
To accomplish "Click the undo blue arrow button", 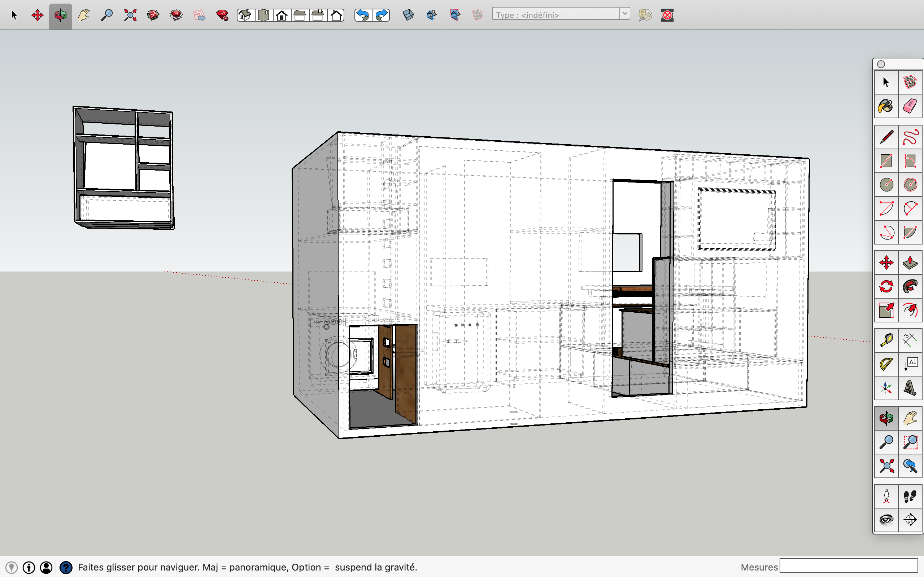I will [x=363, y=15].
